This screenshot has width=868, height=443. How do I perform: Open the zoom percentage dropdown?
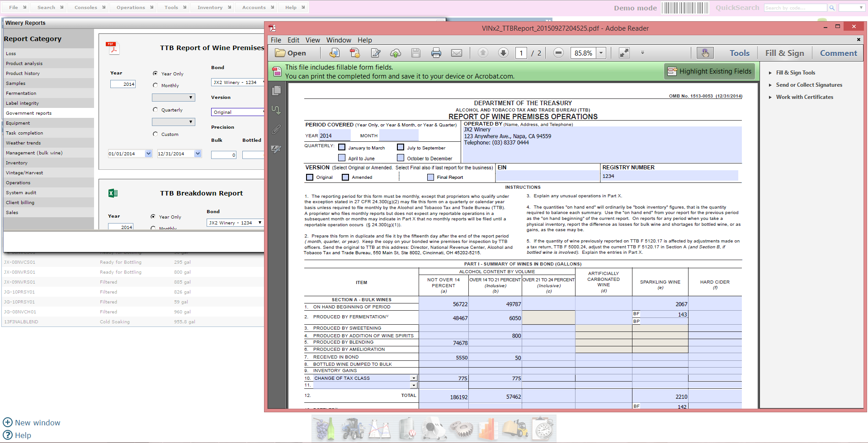(x=601, y=53)
